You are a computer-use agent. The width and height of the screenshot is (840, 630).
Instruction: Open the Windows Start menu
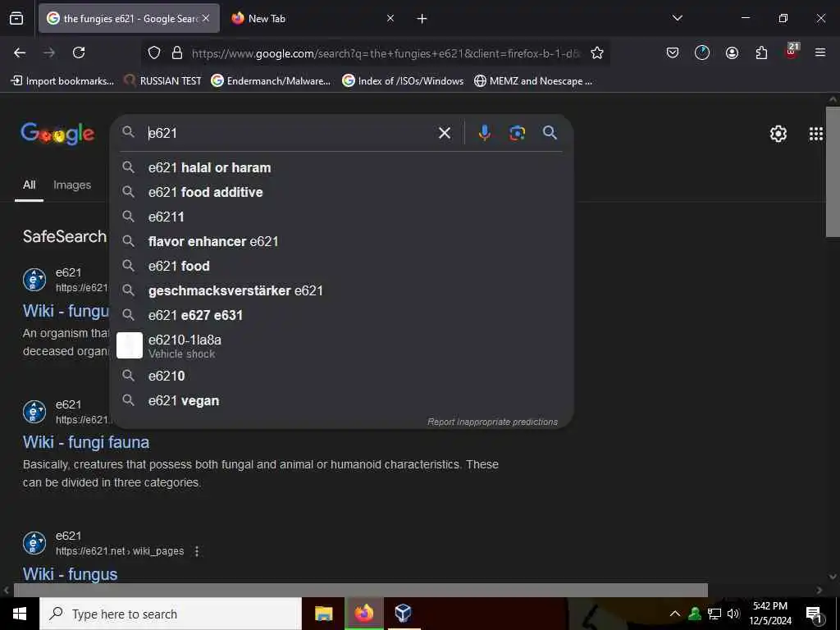pos(20,614)
